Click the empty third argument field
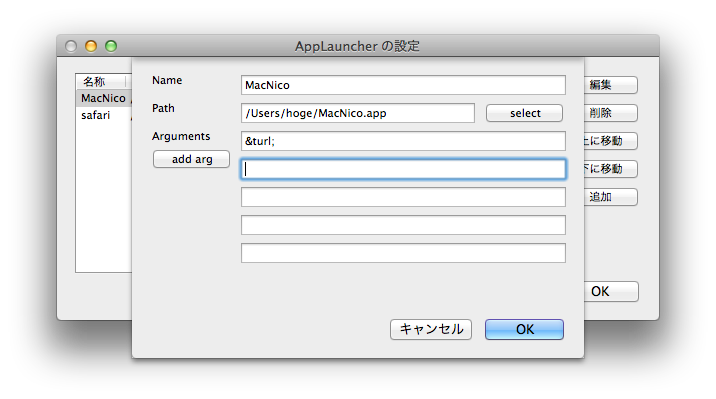Viewport: 716px width, 399px height. 403,197
